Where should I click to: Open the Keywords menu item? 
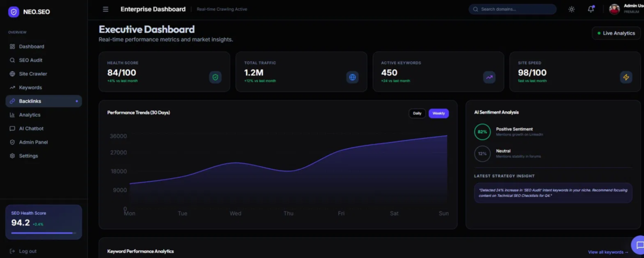pyautogui.click(x=44, y=87)
